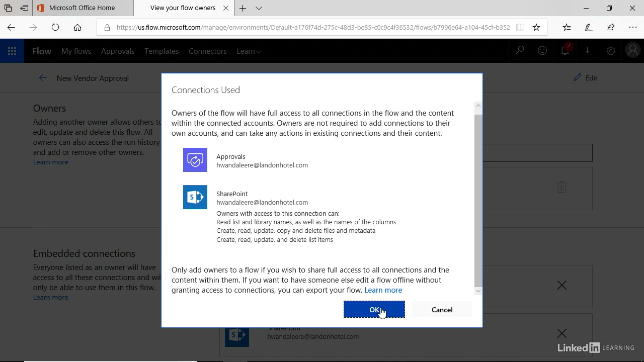Go to browser home page
Screen dimensions: 644x362
[x=77, y=28]
